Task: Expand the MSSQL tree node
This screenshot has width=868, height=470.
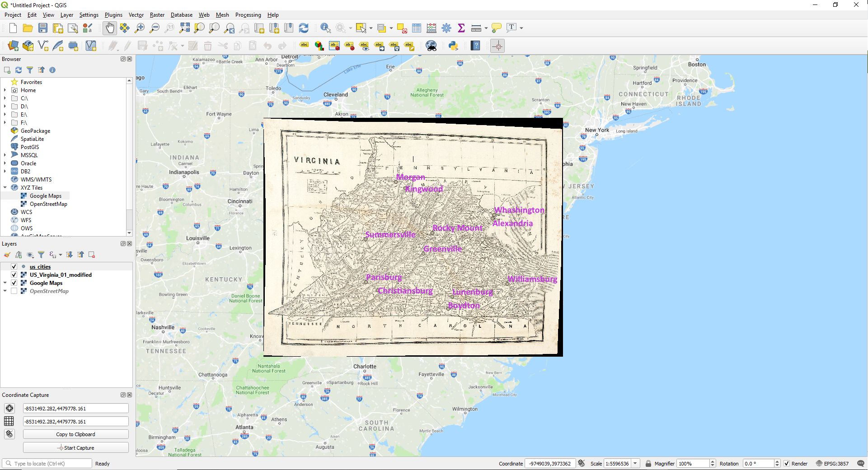Action: [x=5, y=155]
